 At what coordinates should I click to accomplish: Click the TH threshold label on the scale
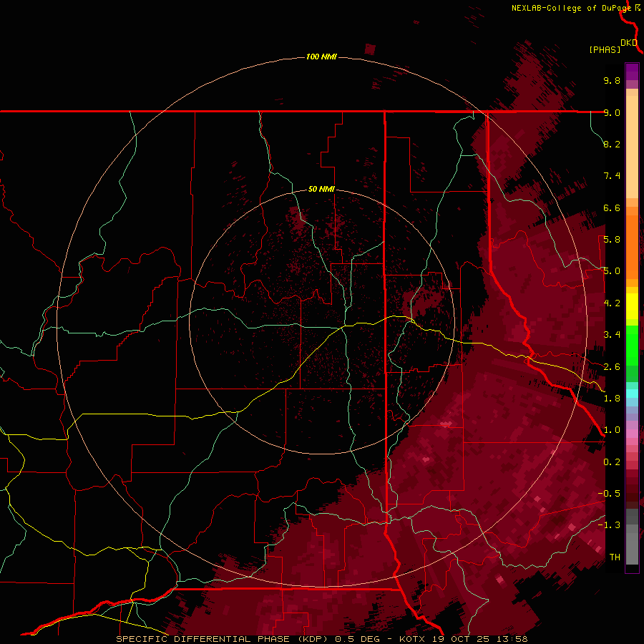[615, 557]
